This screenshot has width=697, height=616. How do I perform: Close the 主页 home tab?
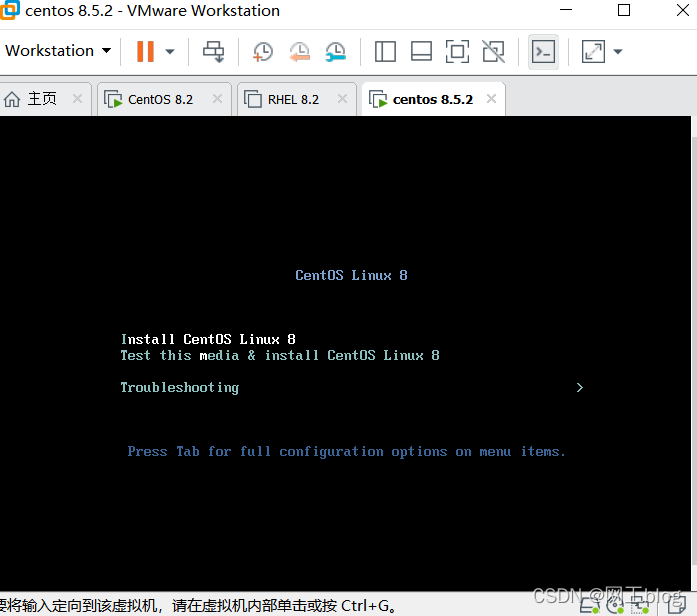click(77, 99)
